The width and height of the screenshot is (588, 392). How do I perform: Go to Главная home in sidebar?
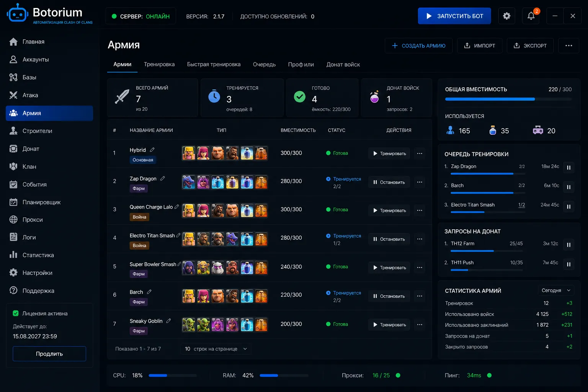coord(49,42)
